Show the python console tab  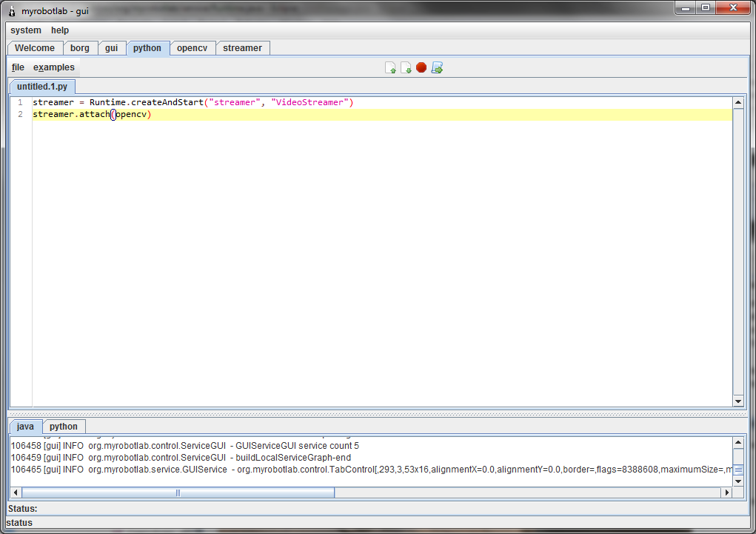coord(64,427)
